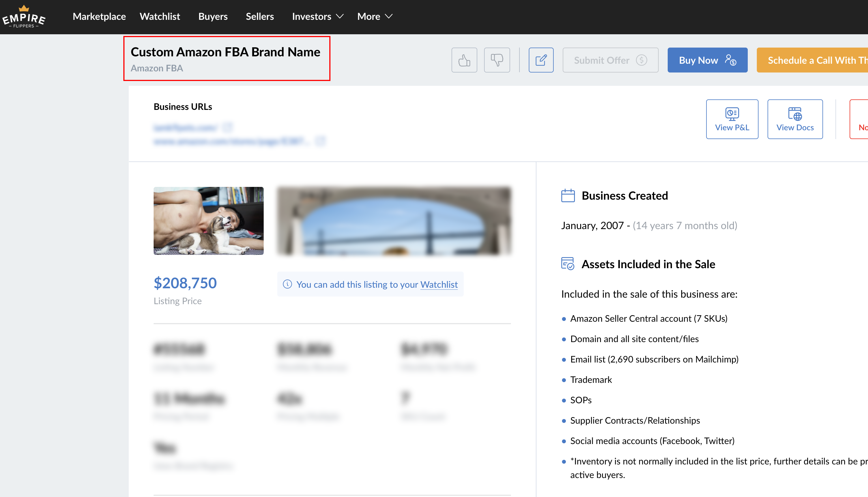Expand the Investors dropdown menu

click(317, 16)
